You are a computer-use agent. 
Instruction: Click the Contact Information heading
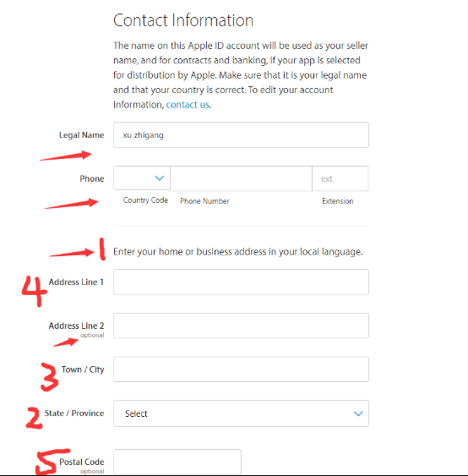click(x=183, y=20)
